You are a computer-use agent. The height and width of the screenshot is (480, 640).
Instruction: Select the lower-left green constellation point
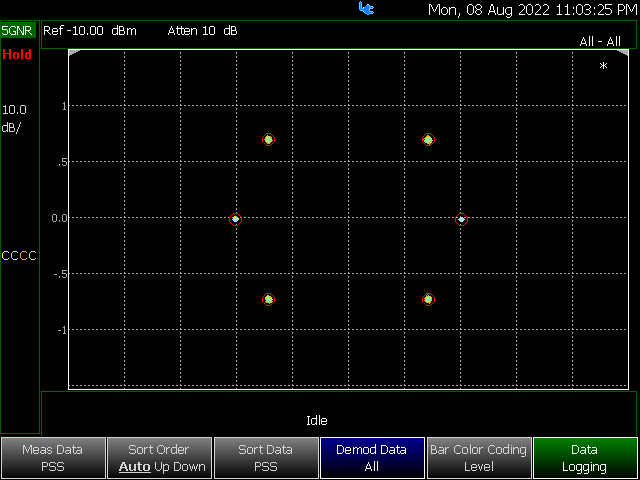(x=268, y=299)
